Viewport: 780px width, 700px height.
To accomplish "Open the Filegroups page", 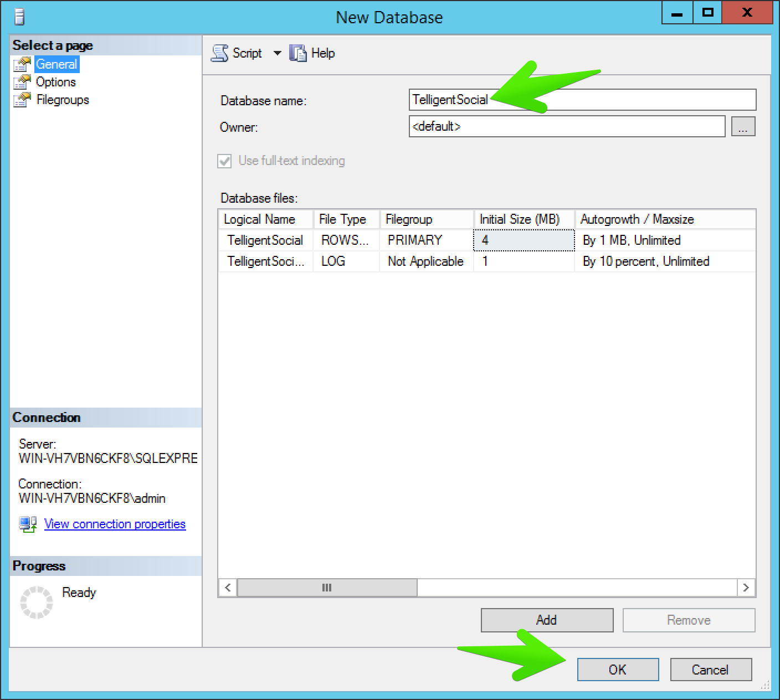I will [x=63, y=100].
